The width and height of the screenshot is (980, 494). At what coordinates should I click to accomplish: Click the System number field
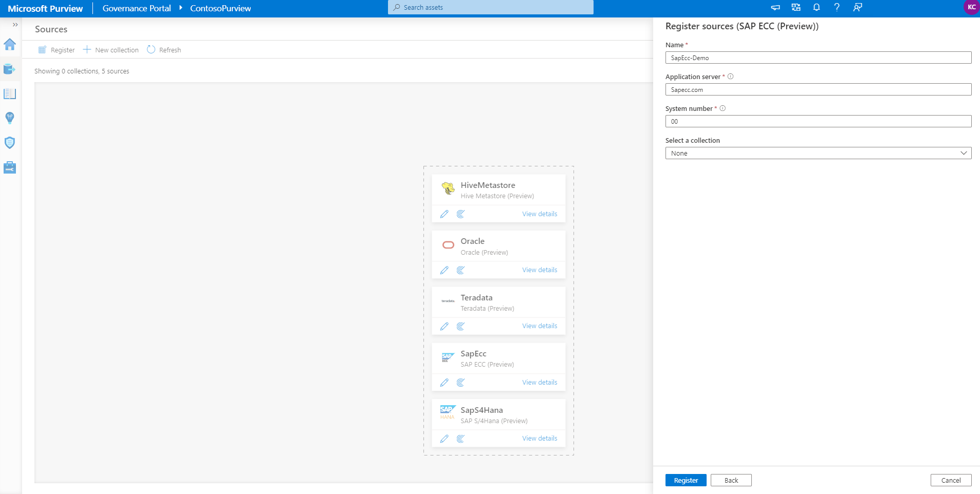click(818, 121)
